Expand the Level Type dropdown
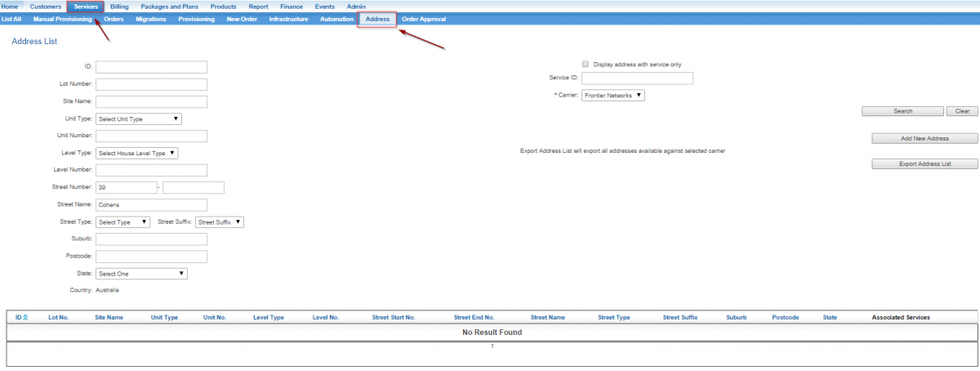The width and height of the screenshot is (980, 371). 137,153
